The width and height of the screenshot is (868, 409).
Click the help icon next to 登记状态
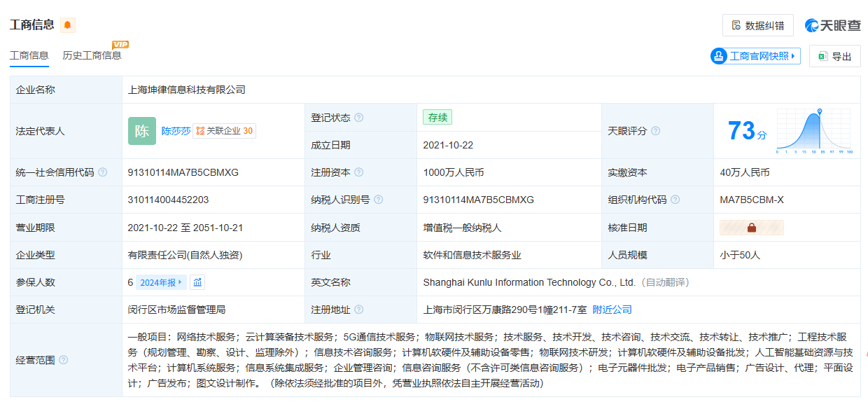(359, 118)
